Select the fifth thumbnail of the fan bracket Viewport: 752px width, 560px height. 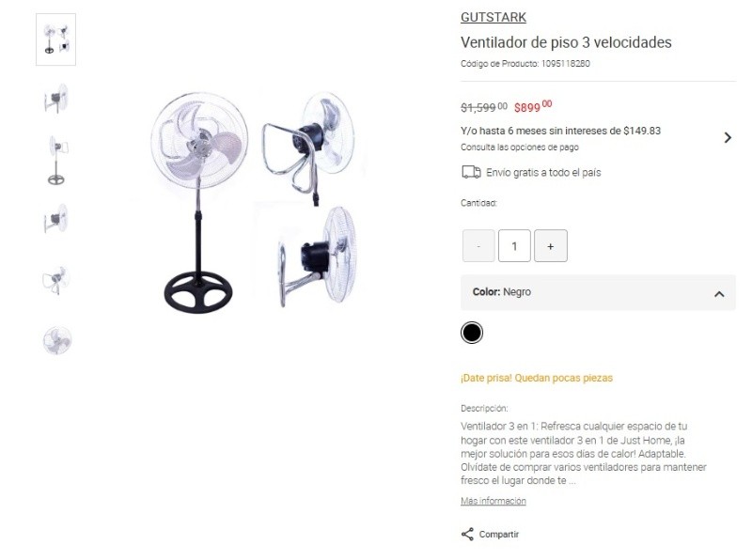tap(56, 280)
